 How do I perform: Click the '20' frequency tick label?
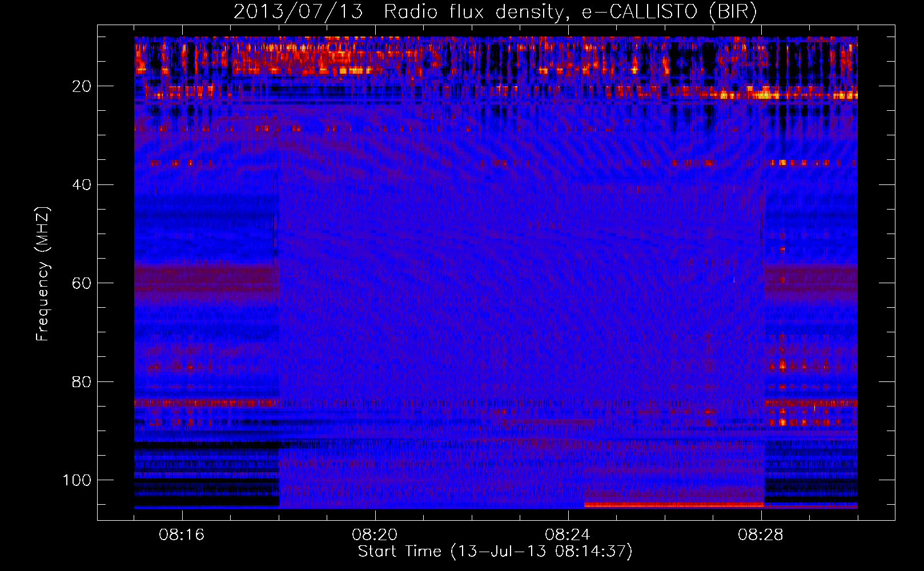coord(82,86)
